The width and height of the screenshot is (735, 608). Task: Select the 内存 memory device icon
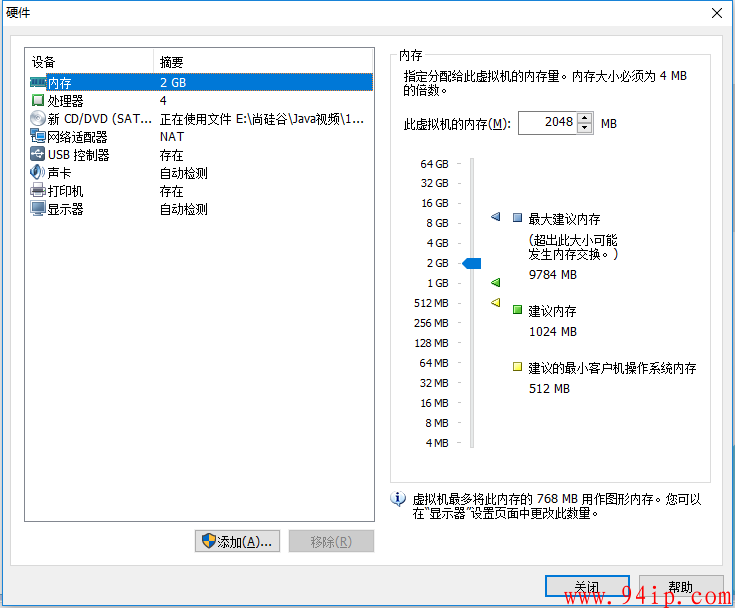coord(38,83)
